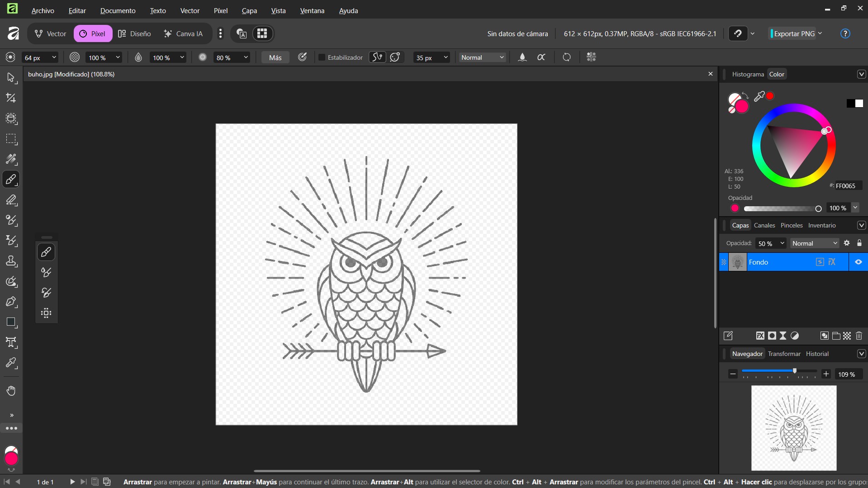Open the Archivo menu
This screenshot has height=488, width=868.
[43, 10]
